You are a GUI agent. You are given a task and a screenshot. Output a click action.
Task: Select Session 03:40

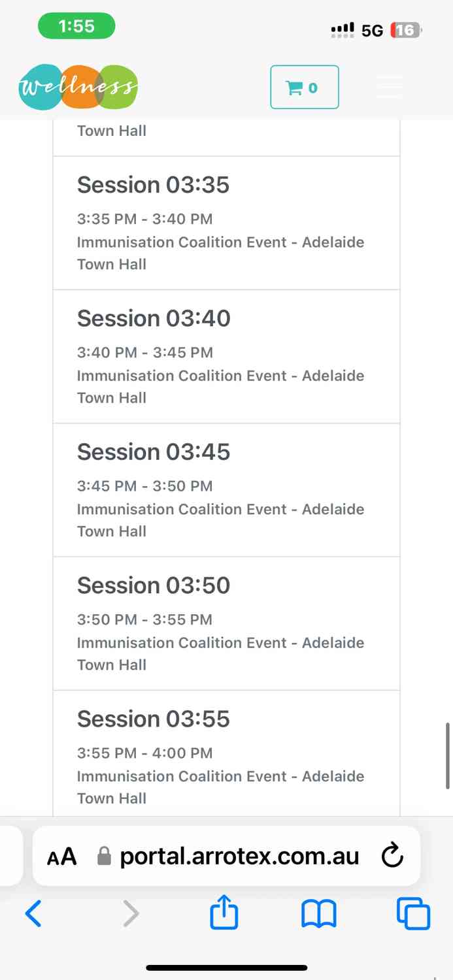coord(226,357)
